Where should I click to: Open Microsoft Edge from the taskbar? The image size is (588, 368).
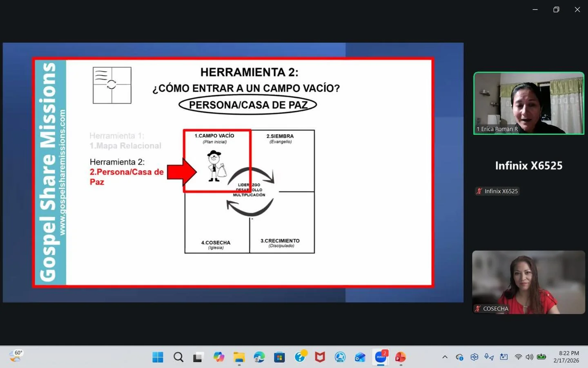click(259, 357)
